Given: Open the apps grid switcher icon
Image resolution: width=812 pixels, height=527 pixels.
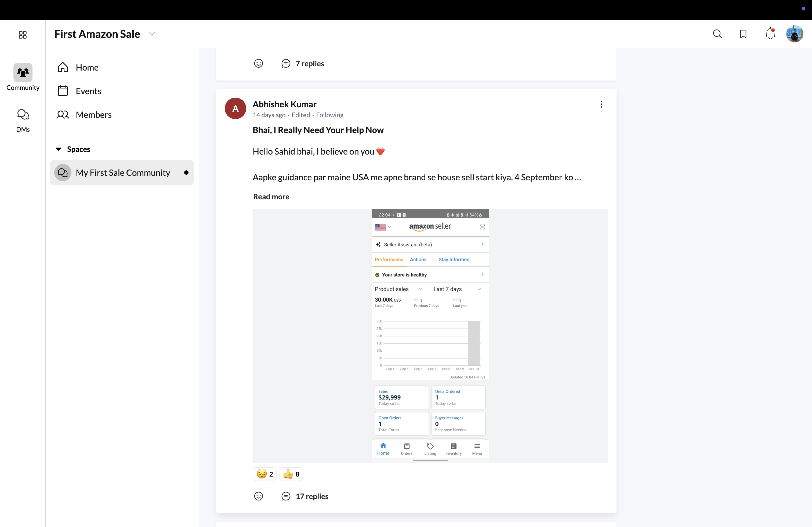Looking at the screenshot, I should pos(23,35).
